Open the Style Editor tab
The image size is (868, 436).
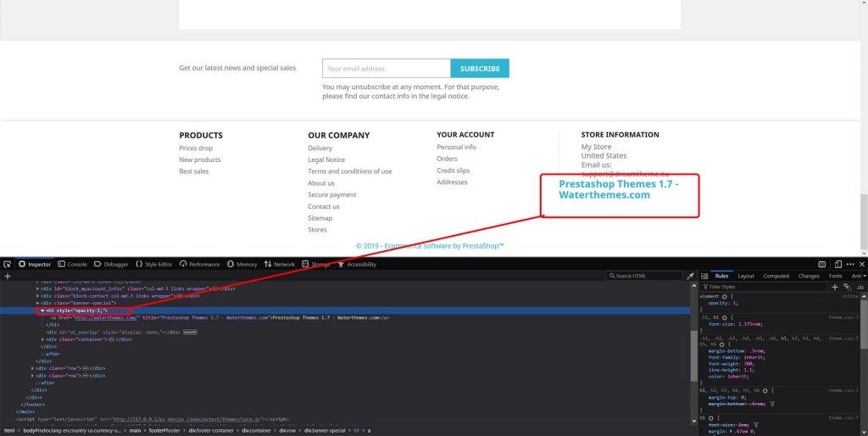point(154,265)
